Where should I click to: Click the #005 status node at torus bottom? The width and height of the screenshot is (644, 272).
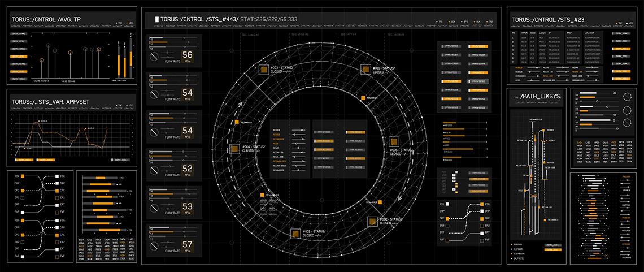pyautogui.click(x=295, y=233)
